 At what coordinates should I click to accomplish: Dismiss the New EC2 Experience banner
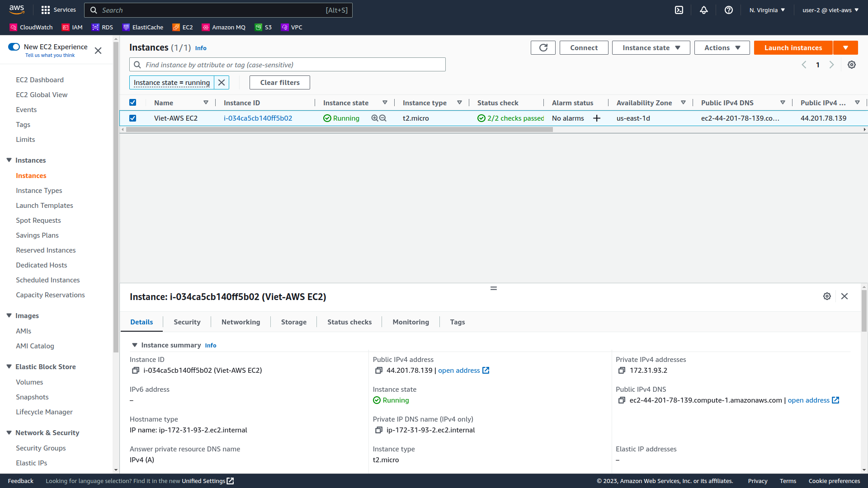(x=98, y=51)
